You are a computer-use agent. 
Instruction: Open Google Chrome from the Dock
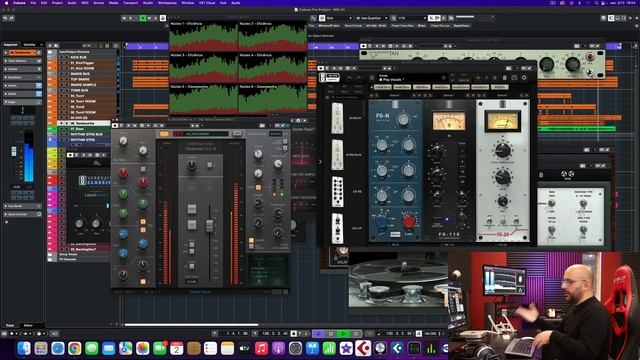(75, 348)
